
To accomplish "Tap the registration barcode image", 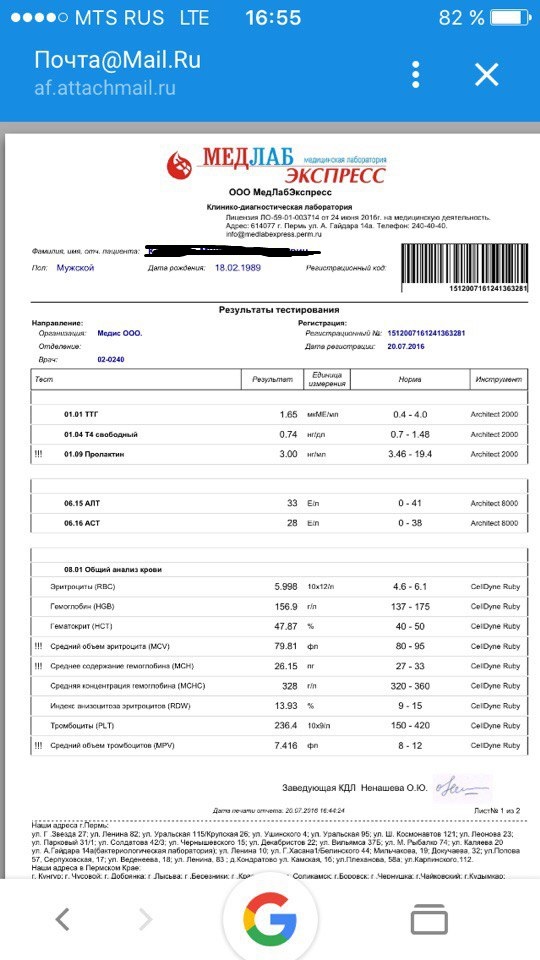I will 465,267.
